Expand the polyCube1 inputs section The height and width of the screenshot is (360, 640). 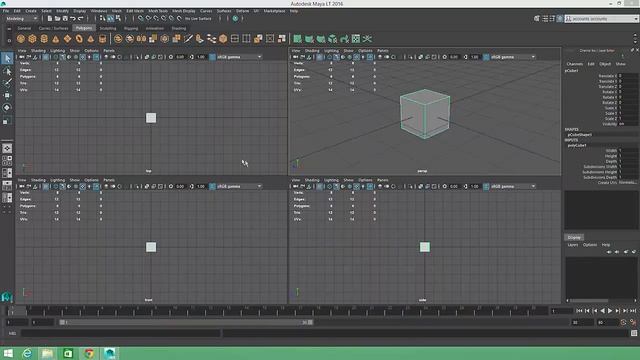pos(577,145)
